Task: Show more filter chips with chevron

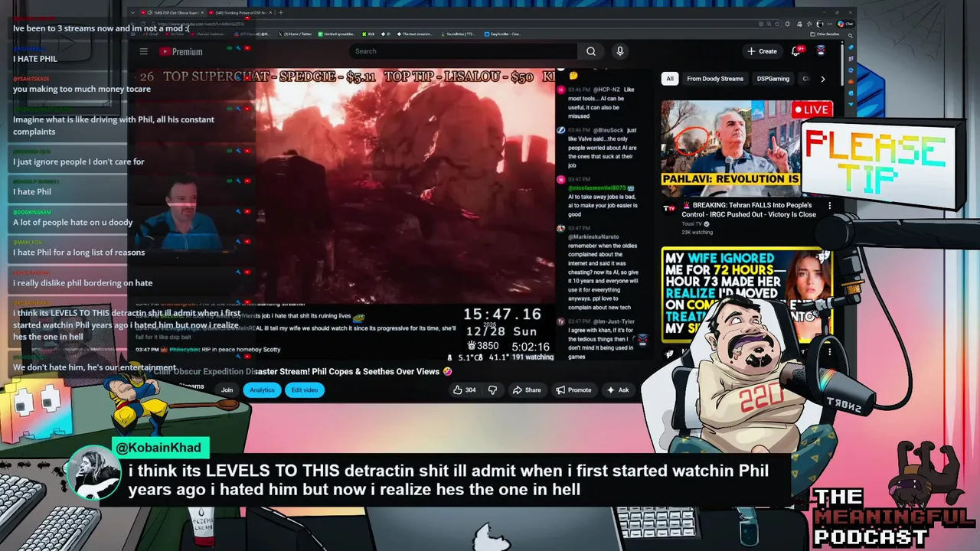Action: click(x=823, y=79)
